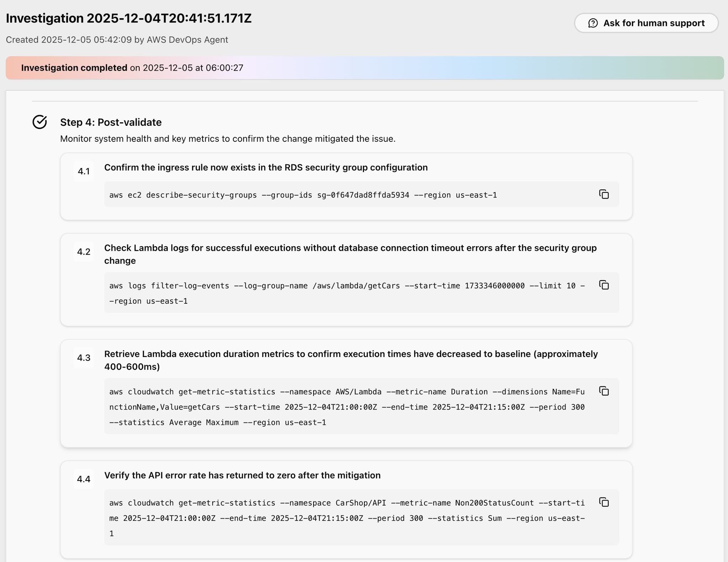Click the Step 4 completed checkmark icon
This screenshot has width=728, height=562.
pyautogui.click(x=40, y=122)
